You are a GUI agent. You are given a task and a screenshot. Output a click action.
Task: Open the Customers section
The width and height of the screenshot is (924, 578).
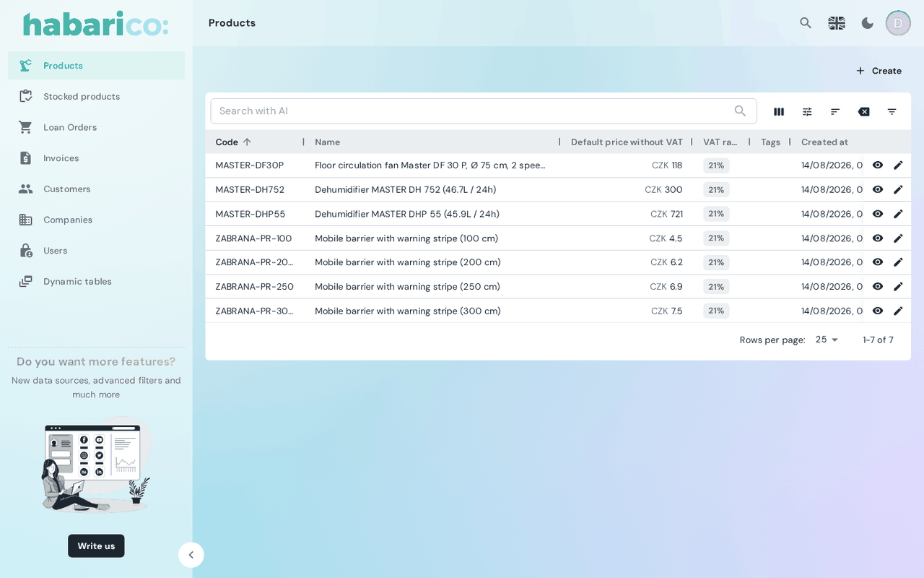coord(96,189)
